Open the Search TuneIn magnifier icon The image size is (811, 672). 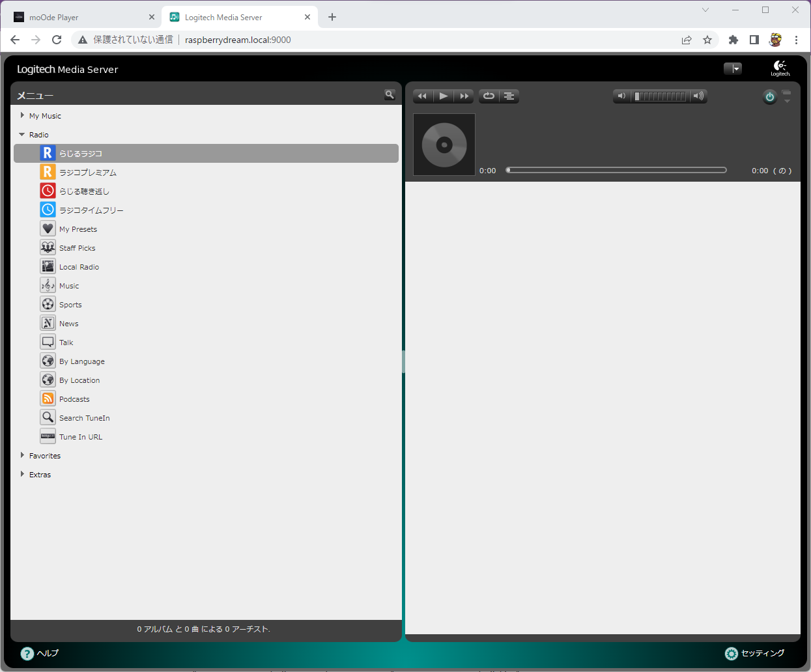[48, 417]
